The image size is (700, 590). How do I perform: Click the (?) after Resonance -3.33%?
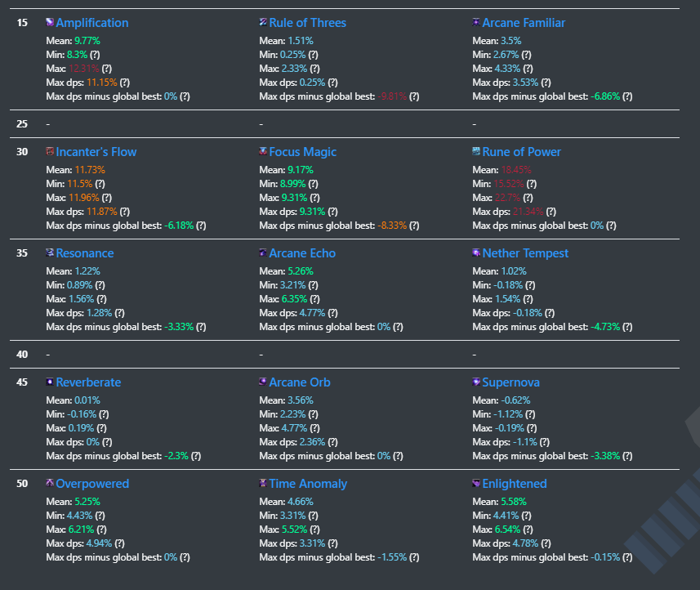[x=201, y=327]
